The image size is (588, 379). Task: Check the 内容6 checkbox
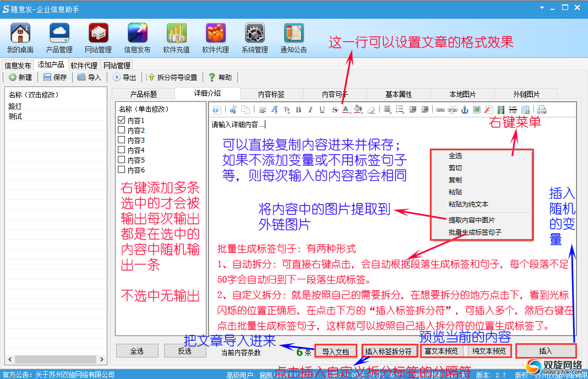[x=121, y=169]
